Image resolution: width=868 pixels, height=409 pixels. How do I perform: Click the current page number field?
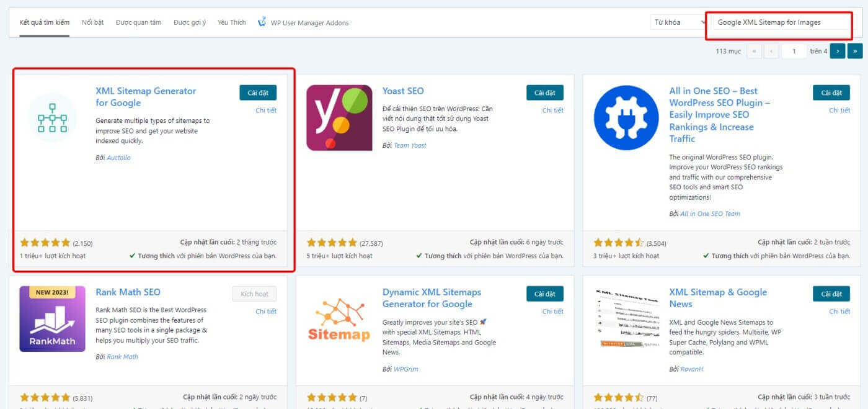pyautogui.click(x=794, y=51)
